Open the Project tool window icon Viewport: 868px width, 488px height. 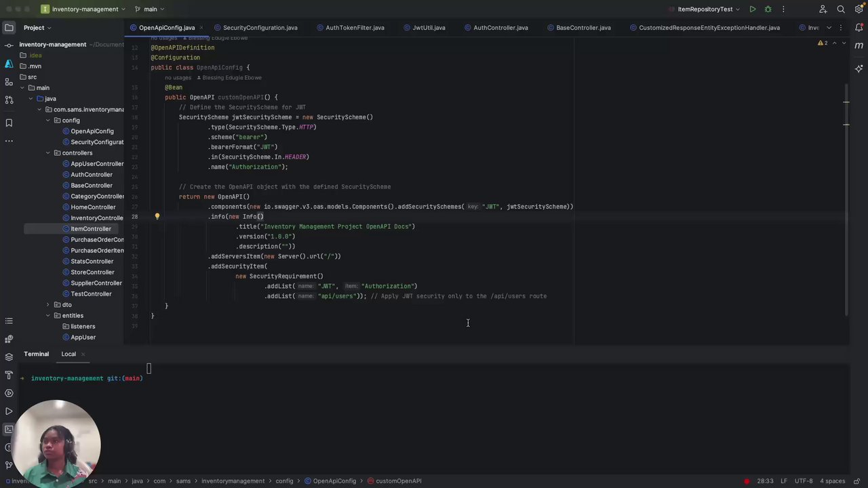pyautogui.click(x=9, y=28)
